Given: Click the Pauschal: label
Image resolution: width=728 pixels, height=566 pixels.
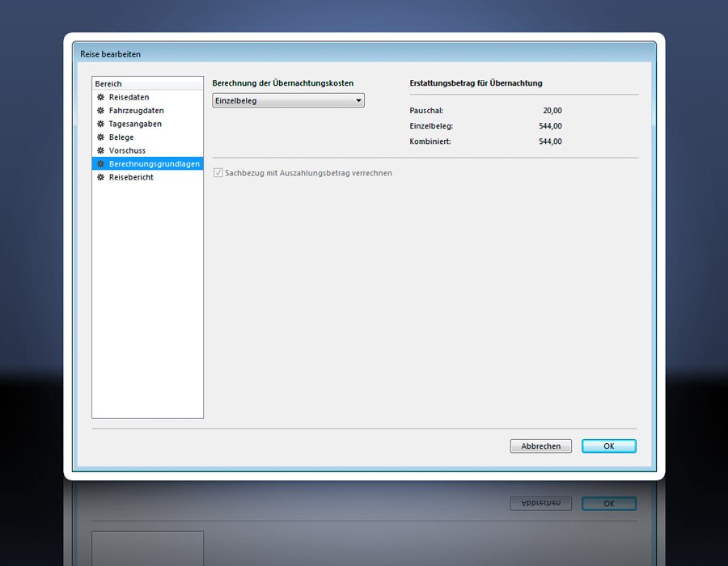Looking at the screenshot, I should click(x=426, y=111).
